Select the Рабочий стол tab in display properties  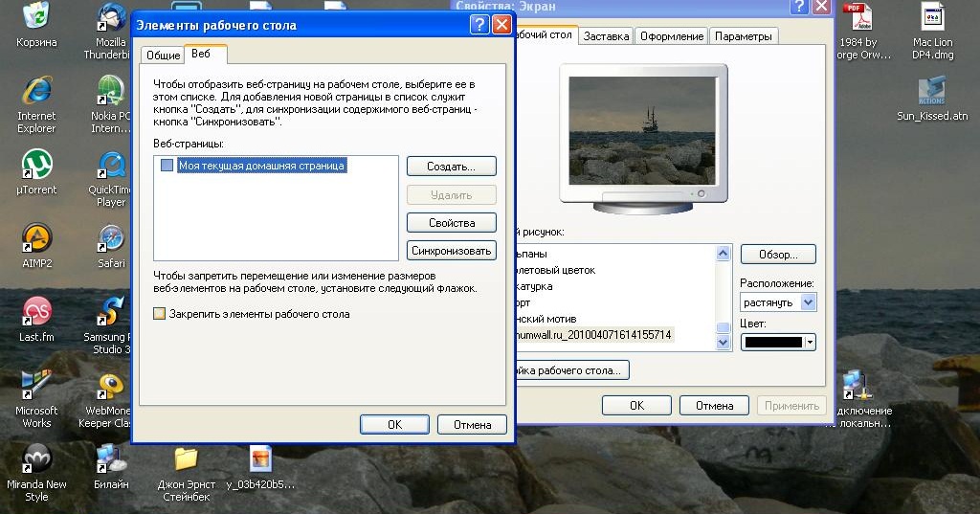tap(545, 35)
